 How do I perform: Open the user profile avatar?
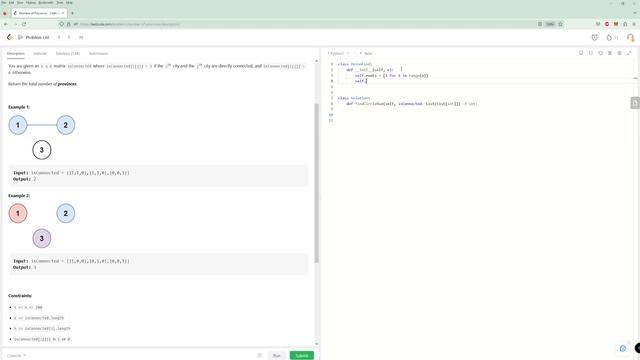pyautogui.click(x=631, y=38)
